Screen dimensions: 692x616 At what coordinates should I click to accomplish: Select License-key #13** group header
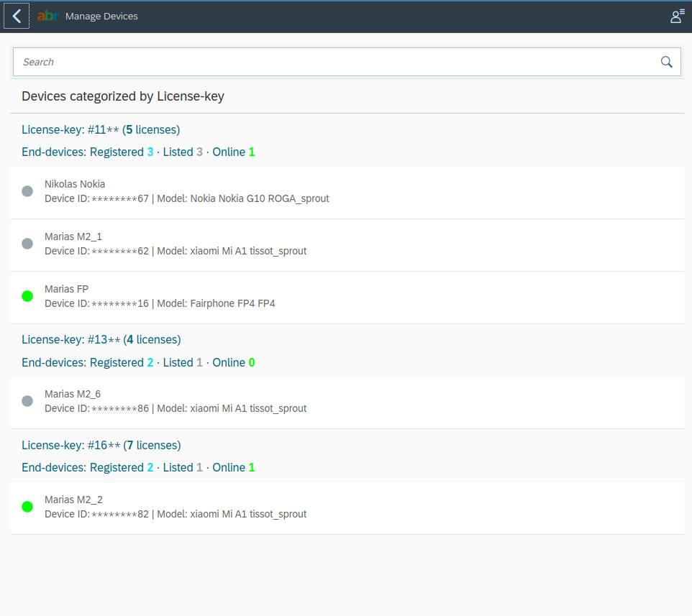coord(101,340)
